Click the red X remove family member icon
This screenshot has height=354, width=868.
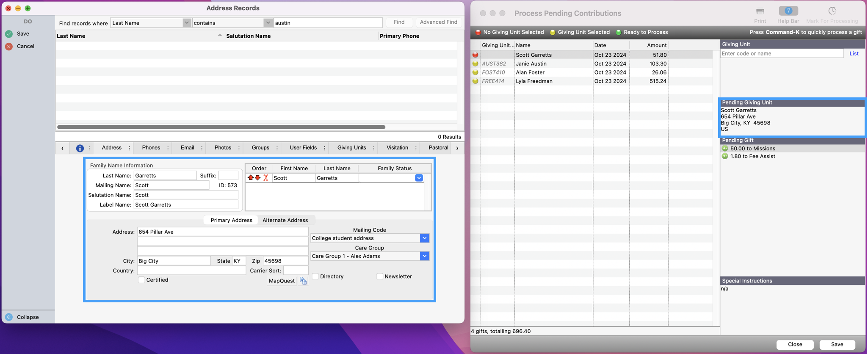pyautogui.click(x=266, y=178)
